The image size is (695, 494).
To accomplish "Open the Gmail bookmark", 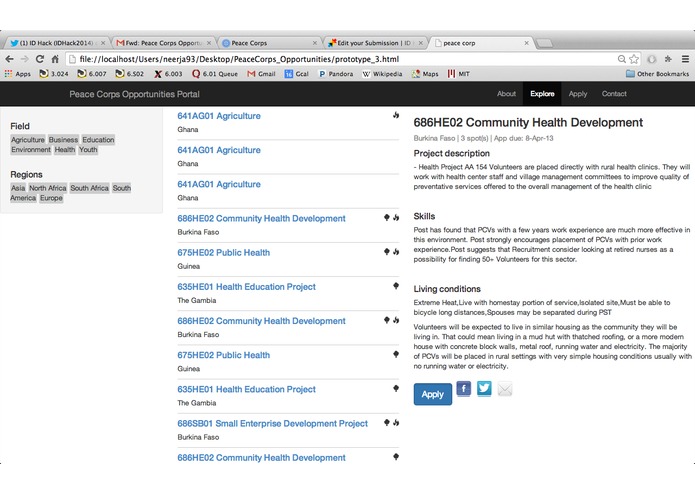I will pos(262,74).
